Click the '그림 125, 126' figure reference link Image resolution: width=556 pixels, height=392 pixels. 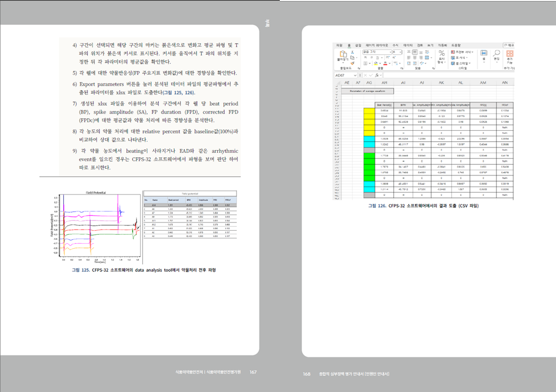click(179, 93)
